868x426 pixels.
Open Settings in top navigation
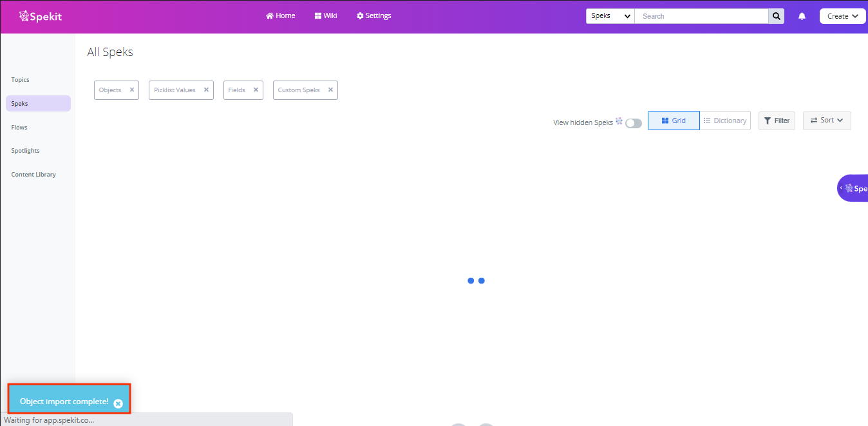click(373, 15)
